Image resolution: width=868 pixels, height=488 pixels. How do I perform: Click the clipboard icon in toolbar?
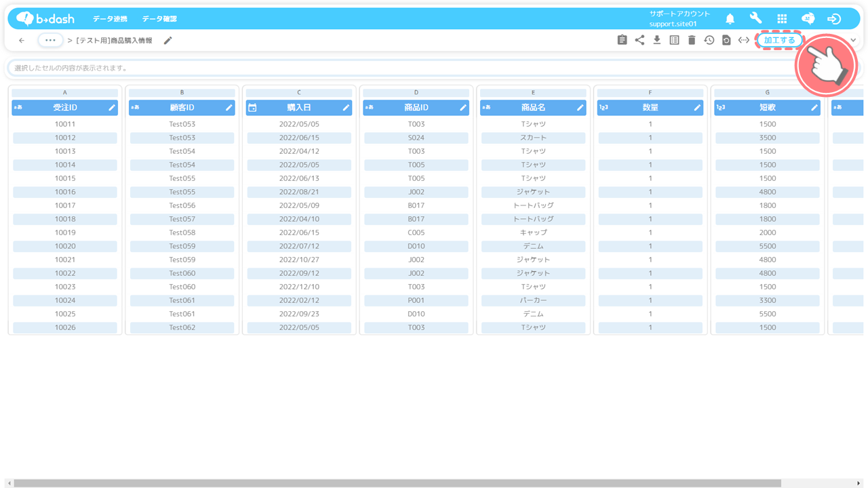pos(622,40)
